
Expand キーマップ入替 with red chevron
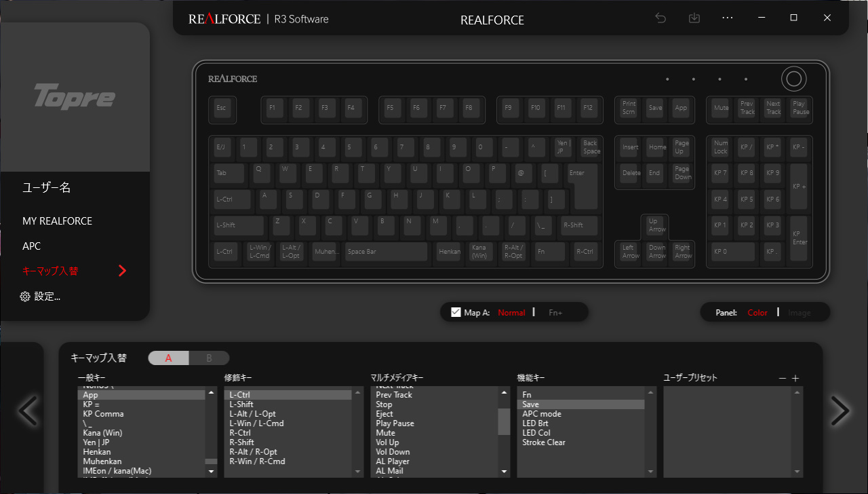122,271
